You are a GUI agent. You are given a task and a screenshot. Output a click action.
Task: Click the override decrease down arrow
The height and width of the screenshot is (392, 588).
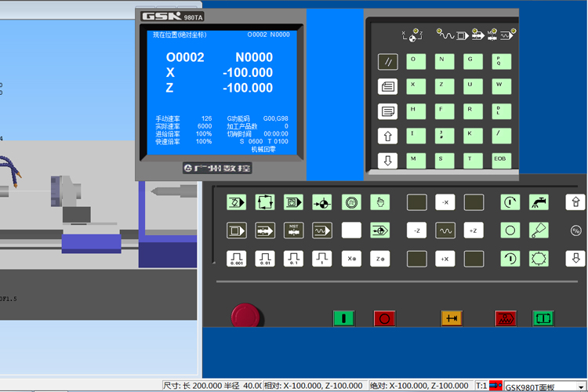(575, 258)
